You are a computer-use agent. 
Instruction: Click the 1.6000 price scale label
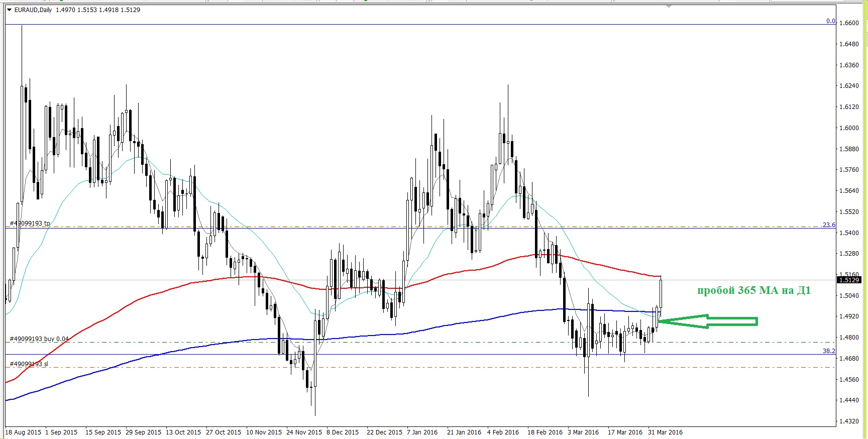[849, 128]
